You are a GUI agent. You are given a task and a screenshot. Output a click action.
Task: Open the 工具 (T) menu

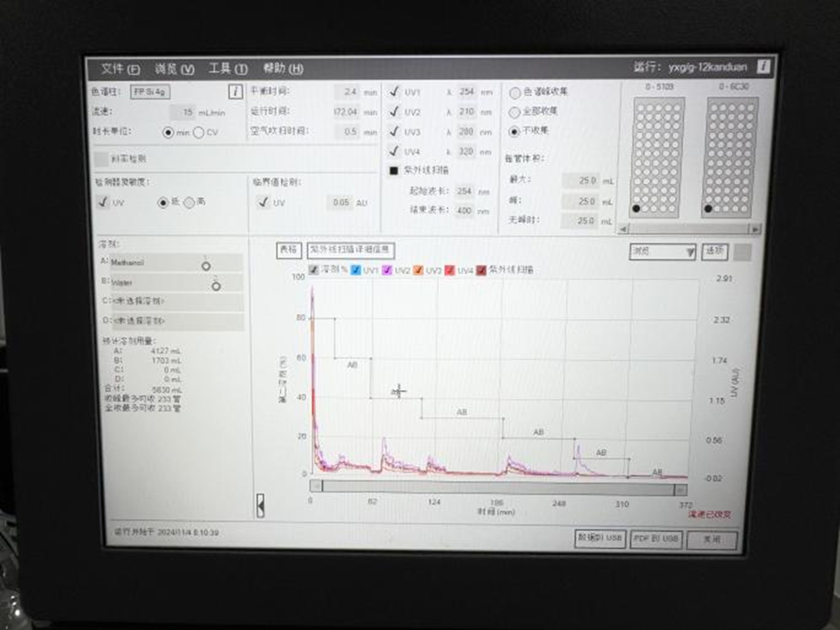228,69
